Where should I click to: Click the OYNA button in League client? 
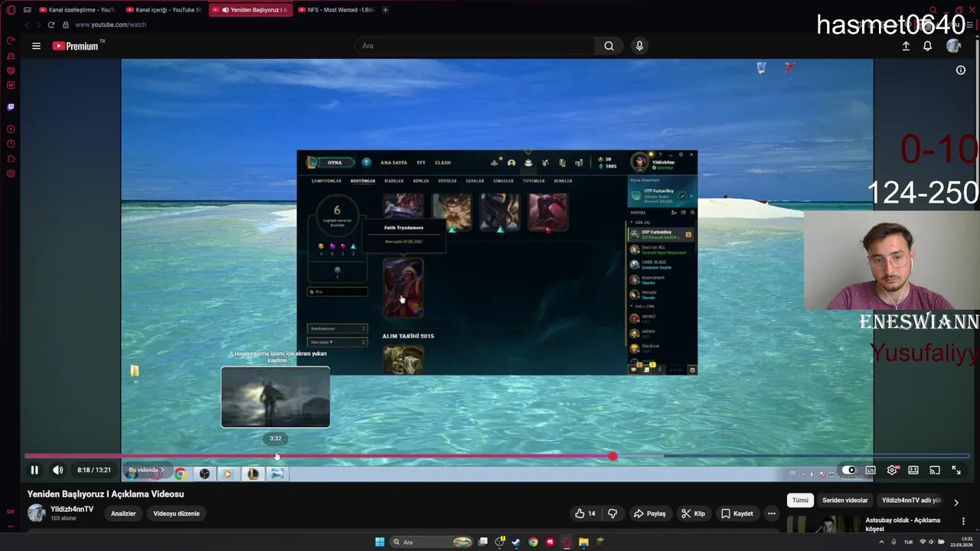tap(335, 162)
